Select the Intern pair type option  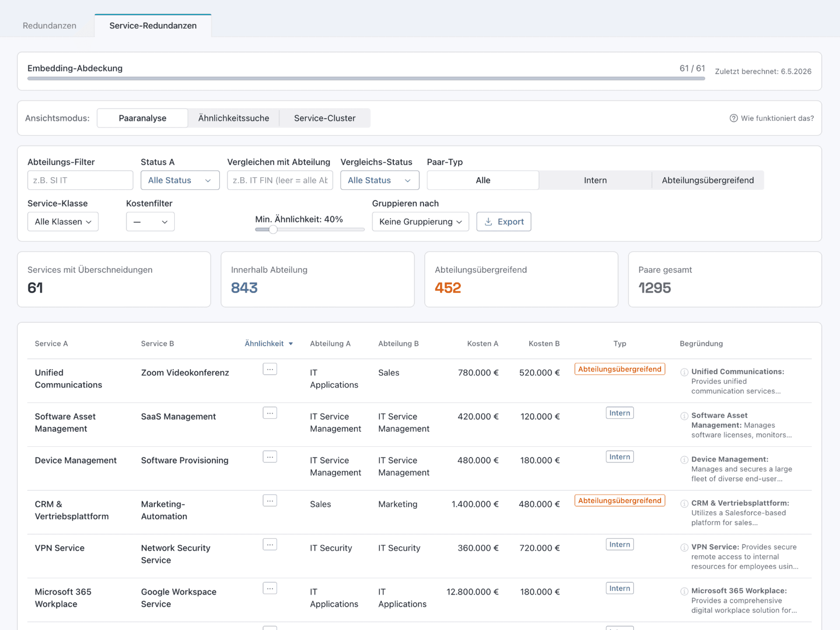[595, 180]
